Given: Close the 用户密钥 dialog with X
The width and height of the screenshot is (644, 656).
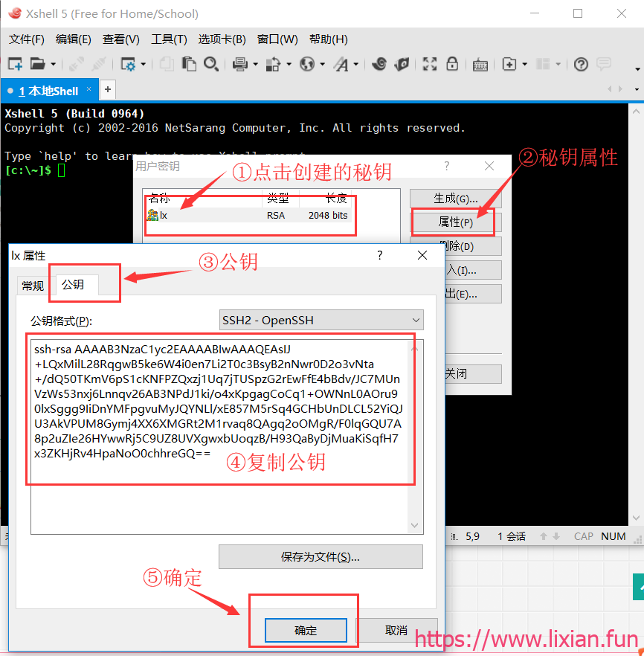Looking at the screenshot, I should [x=489, y=166].
